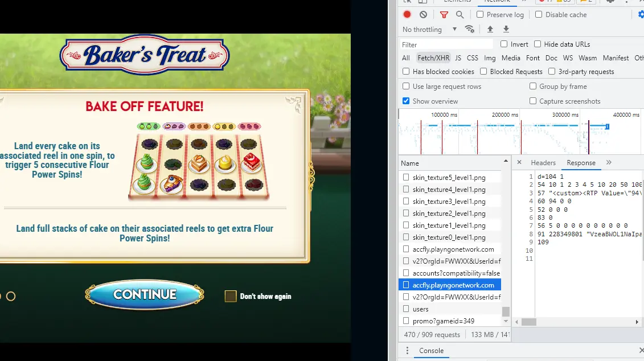Uncheck the Show overview checkbox
The height and width of the screenshot is (361, 644).
tap(406, 101)
